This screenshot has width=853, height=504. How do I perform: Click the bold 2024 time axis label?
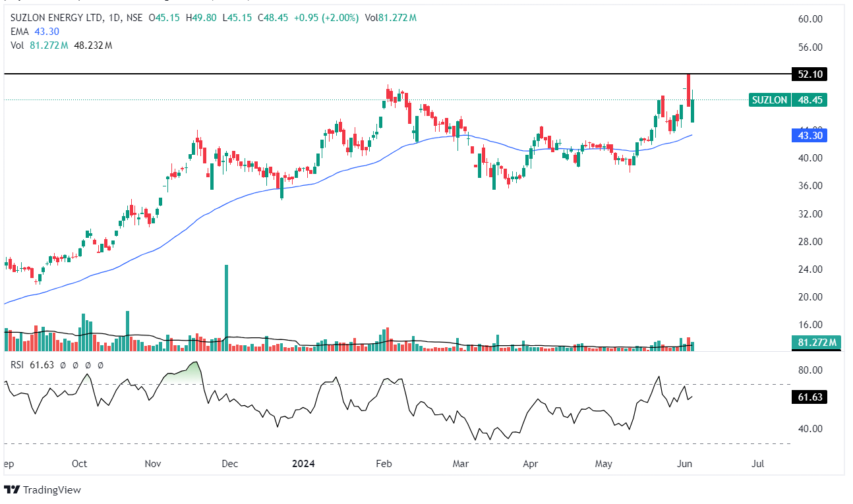(303, 464)
